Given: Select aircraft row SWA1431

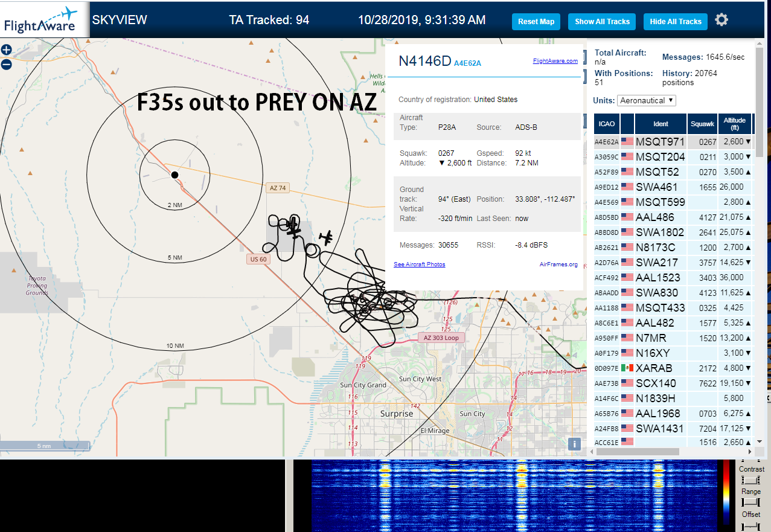Looking at the screenshot, I should 673,429.
